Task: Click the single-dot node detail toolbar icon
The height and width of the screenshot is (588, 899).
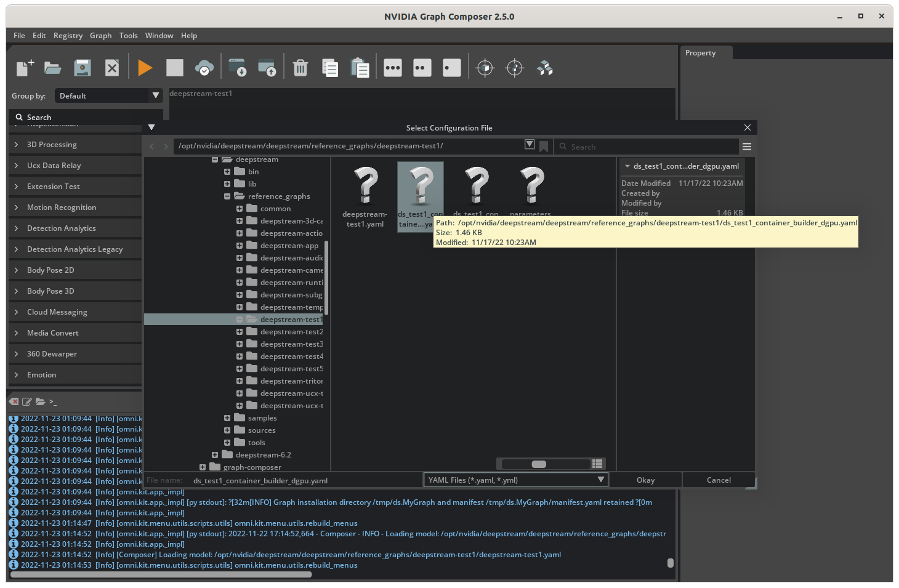Action: 452,68
